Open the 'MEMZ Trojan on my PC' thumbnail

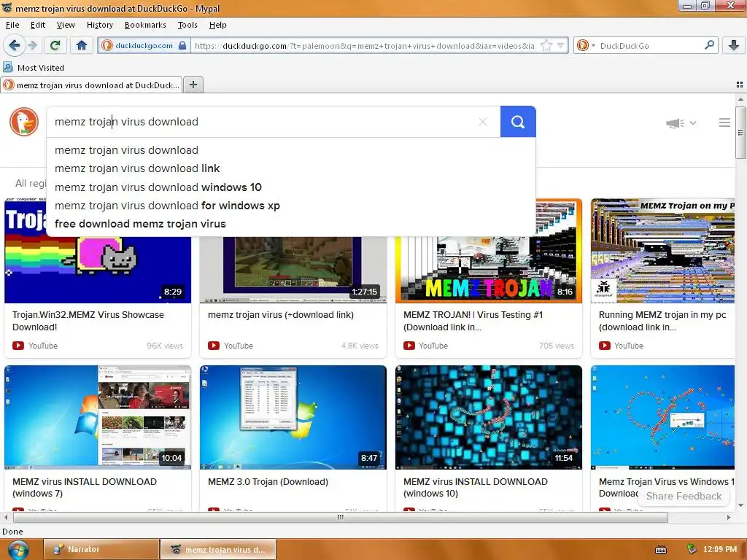pos(662,251)
